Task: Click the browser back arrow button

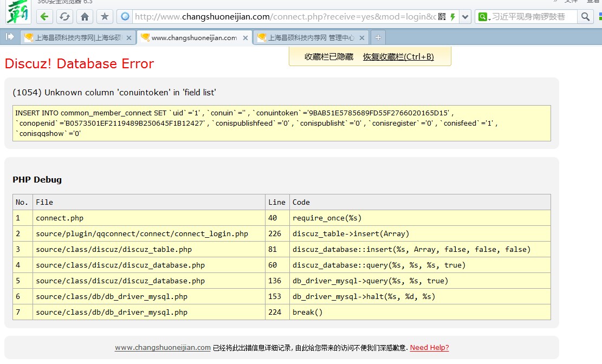Action: click(x=44, y=17)
